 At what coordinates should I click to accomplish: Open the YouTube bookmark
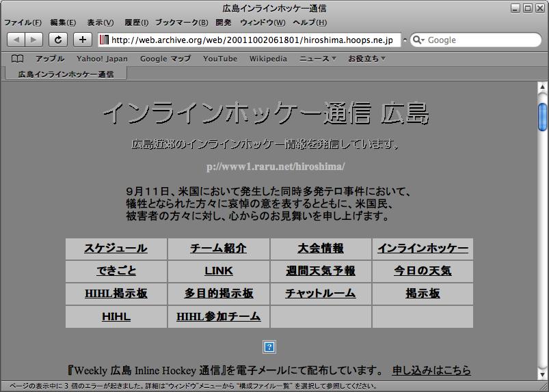click(x=220, y=59)
